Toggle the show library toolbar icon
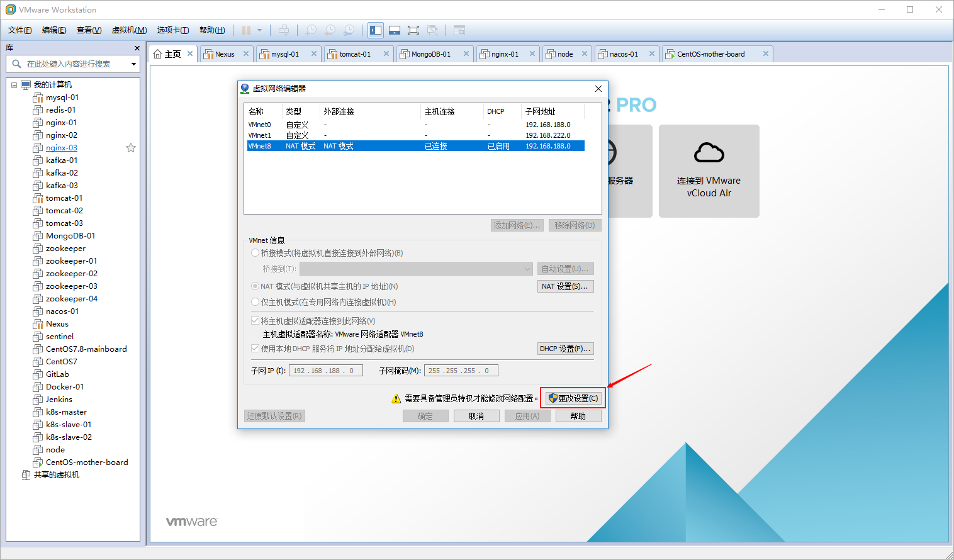 376,30
